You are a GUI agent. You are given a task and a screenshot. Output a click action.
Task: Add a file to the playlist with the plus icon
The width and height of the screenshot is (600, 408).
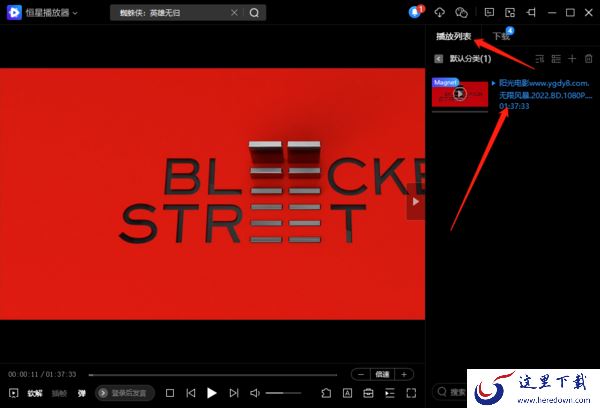point(572,59)
